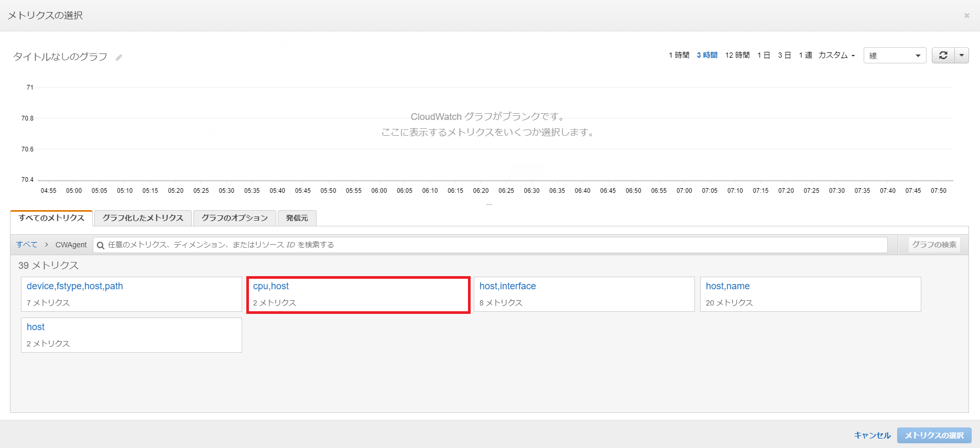Click the search magnifier icon
The width and height of the screenshot is (980, 448).
click(101, 245)
